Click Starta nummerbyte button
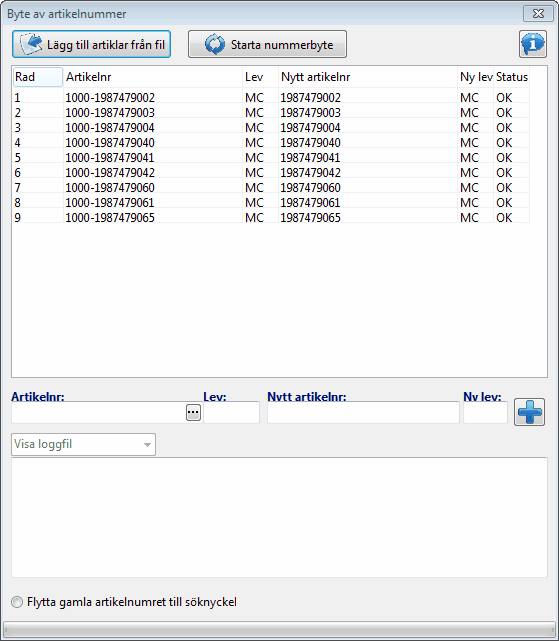 pos(267,44)
